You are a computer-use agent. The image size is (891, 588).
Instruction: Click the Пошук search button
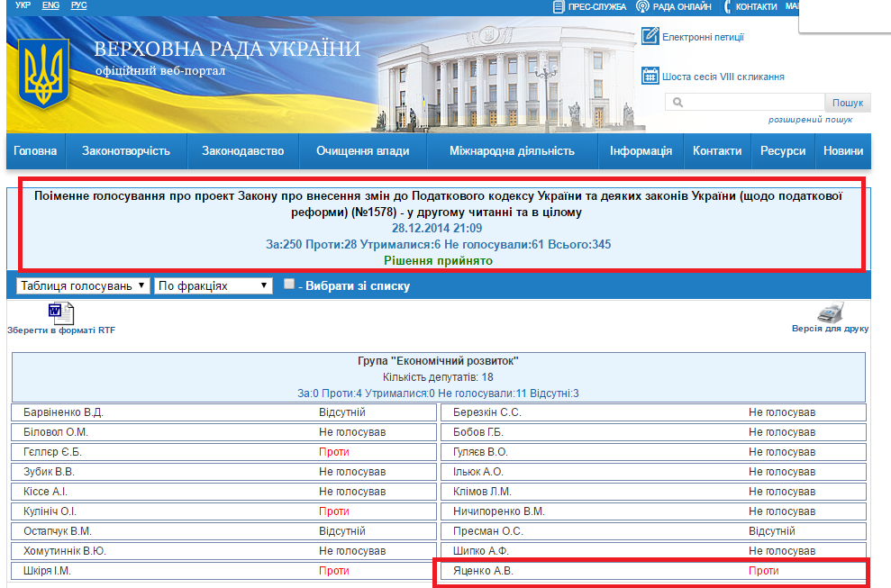coord(847,103)
